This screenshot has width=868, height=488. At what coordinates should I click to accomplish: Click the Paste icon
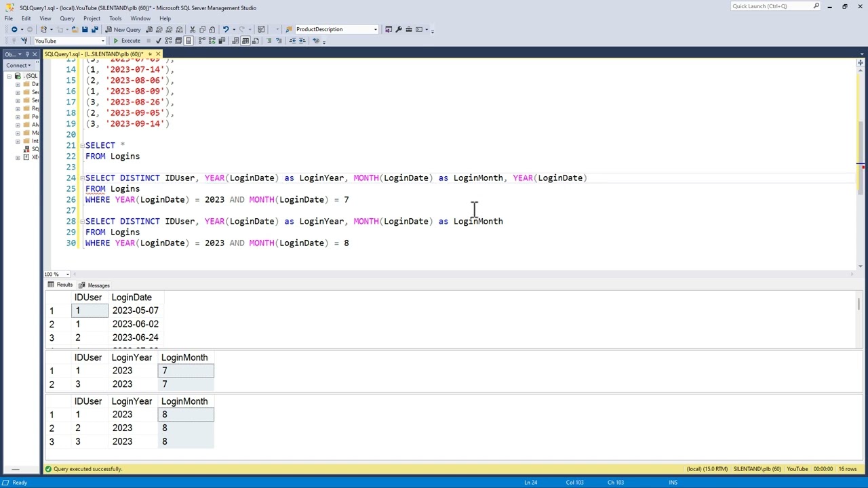click(x=212, y=29)
